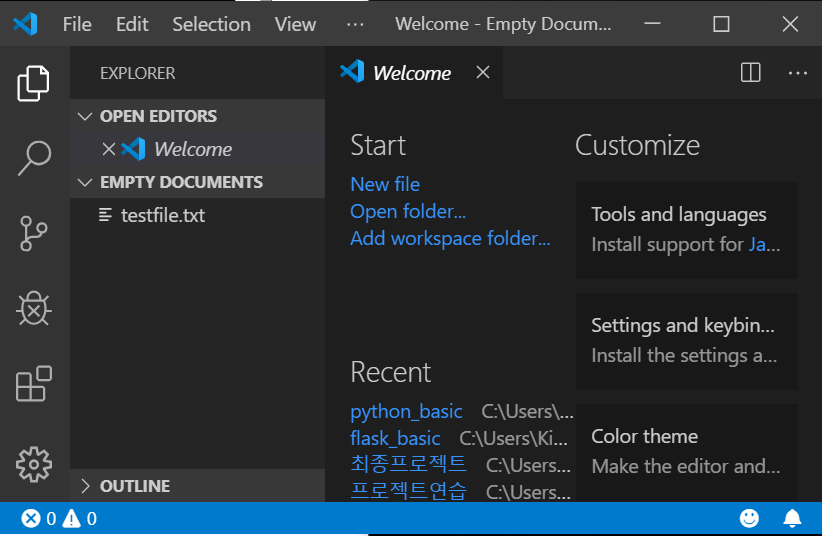Show warnings count in status bar
Image resolution: width=822 pixels, height=536 pixels.
(x=79, y=519)
